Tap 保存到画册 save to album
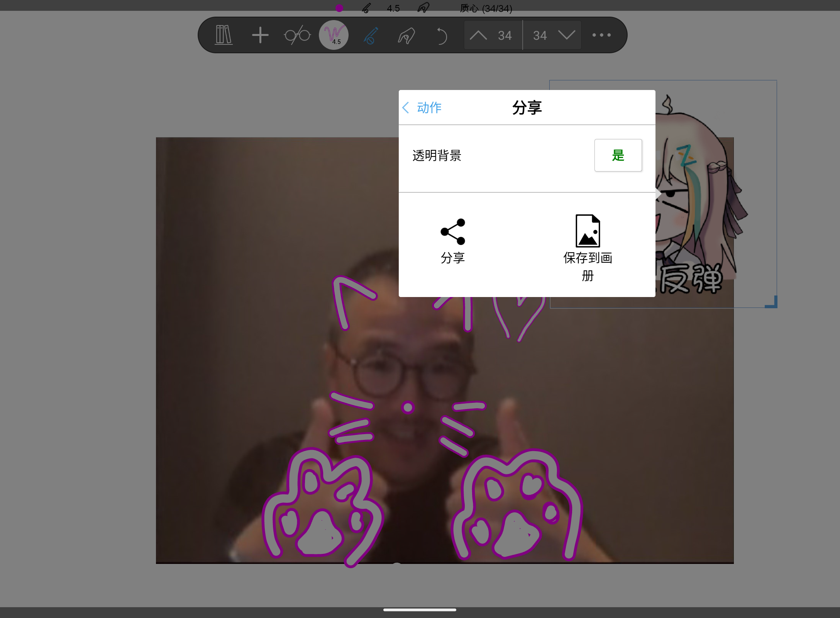840x618 pixels. (588, 248)
